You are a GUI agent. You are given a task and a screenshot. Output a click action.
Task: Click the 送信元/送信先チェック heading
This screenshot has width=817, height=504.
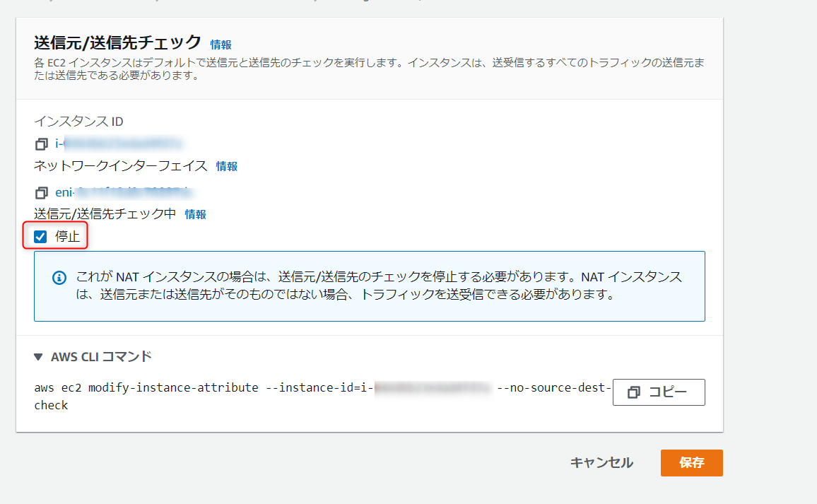118,42
